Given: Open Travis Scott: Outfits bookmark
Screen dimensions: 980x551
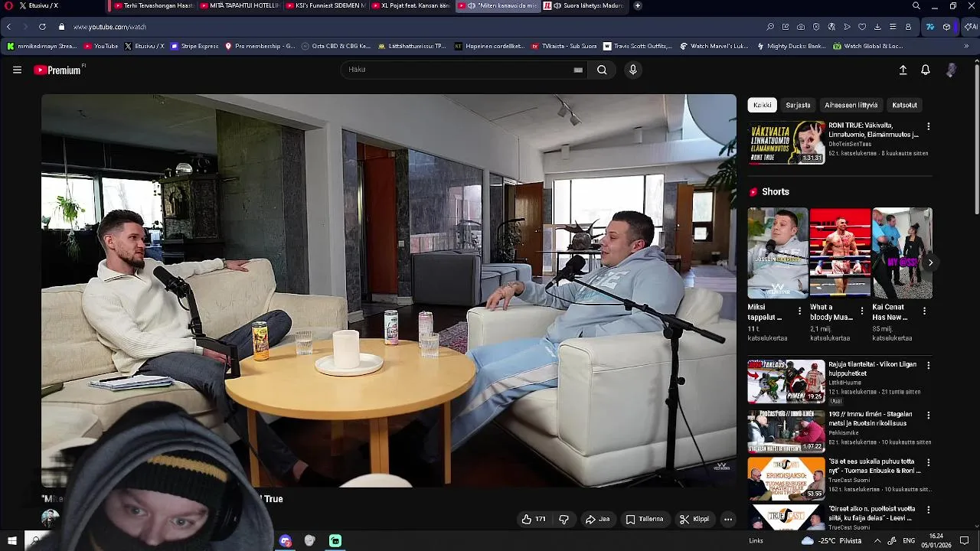Looking at the screenshot, I should pyautogui.click(x=638, y=46).
